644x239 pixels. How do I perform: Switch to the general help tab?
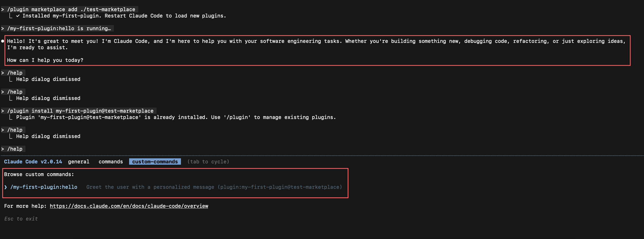(79, 162)
